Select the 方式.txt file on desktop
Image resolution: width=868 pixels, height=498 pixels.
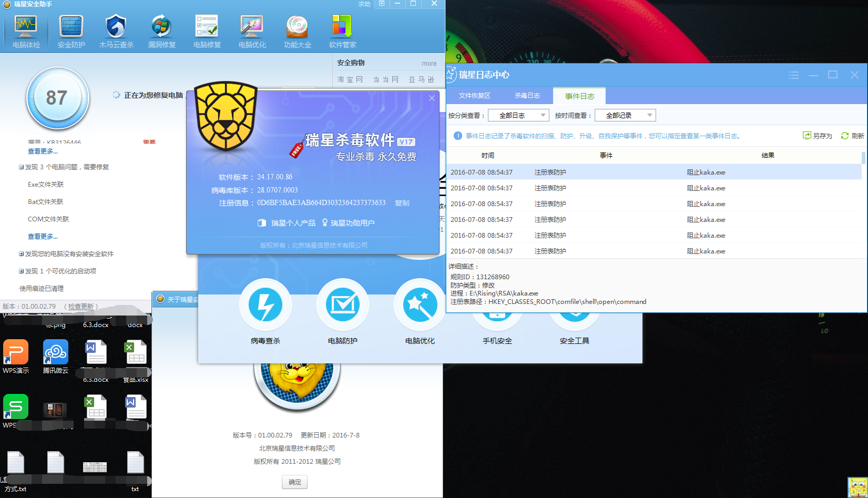click(x=16, y=471)
